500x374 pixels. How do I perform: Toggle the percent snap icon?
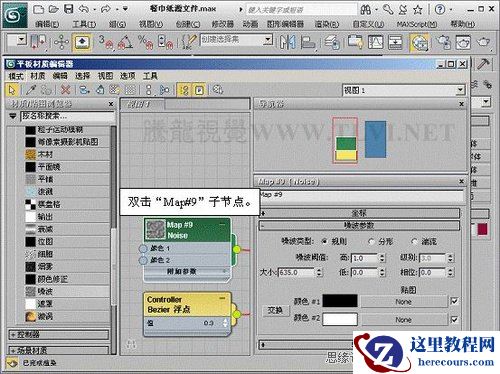pos(145,42)
